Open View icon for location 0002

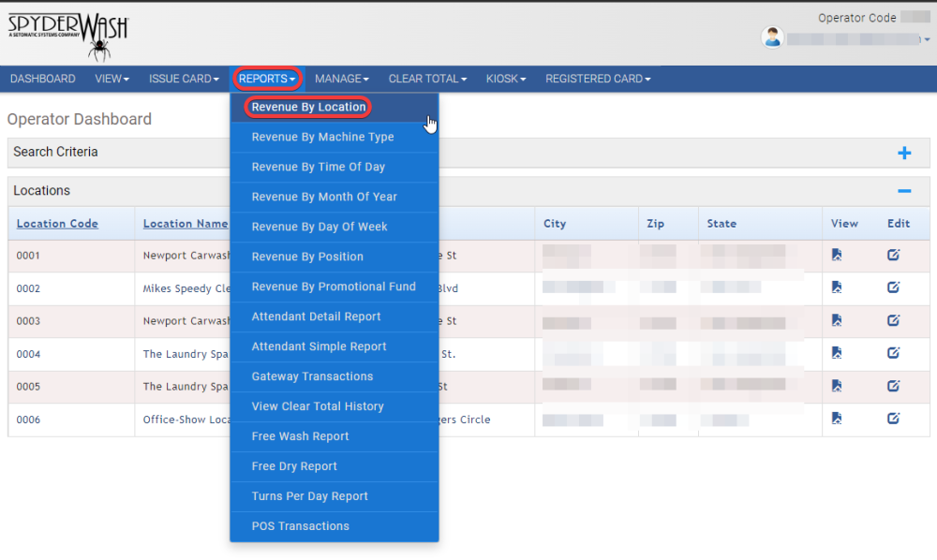point(837,287)
